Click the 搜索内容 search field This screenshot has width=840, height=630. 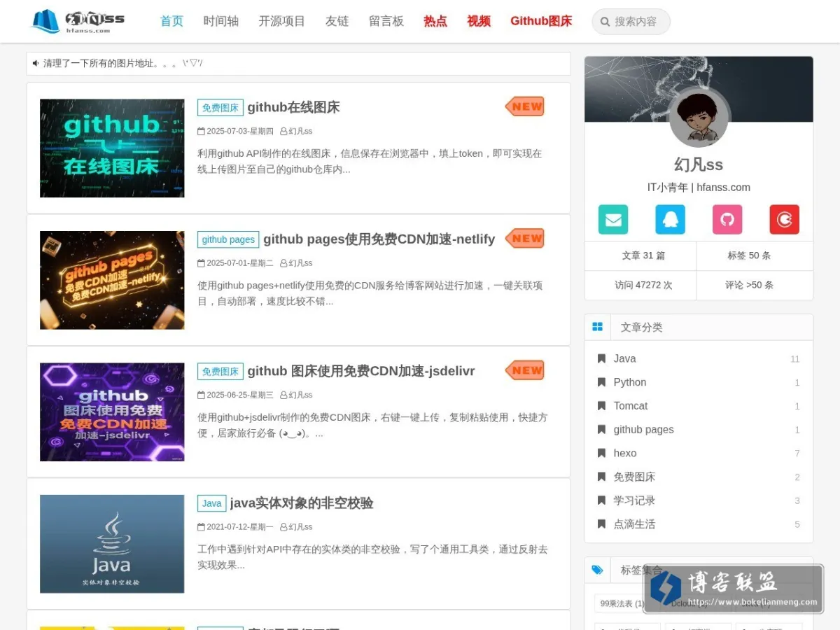pos(631,22)
